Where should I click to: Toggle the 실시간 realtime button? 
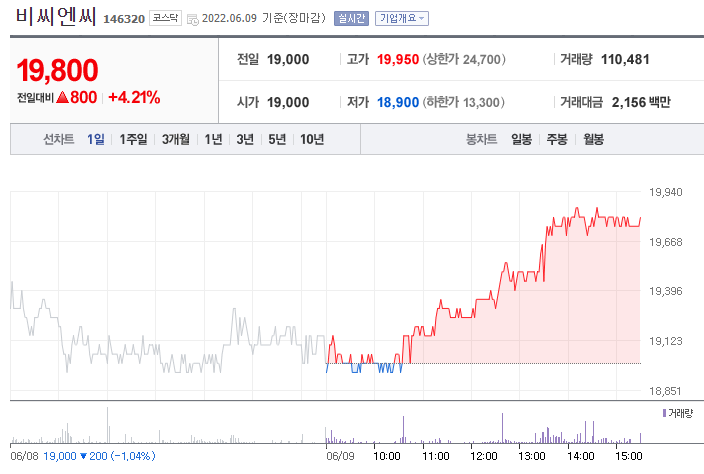(351, 18)
